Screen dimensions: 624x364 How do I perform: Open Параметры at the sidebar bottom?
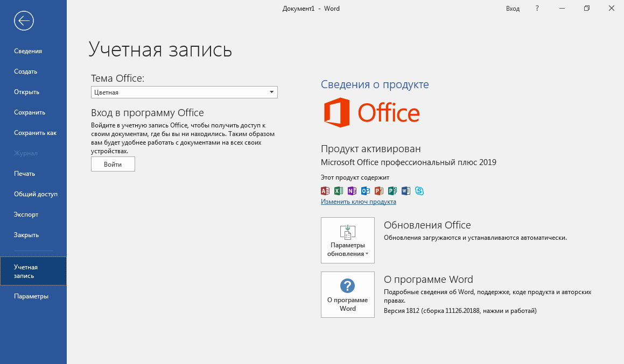(31, 296)
